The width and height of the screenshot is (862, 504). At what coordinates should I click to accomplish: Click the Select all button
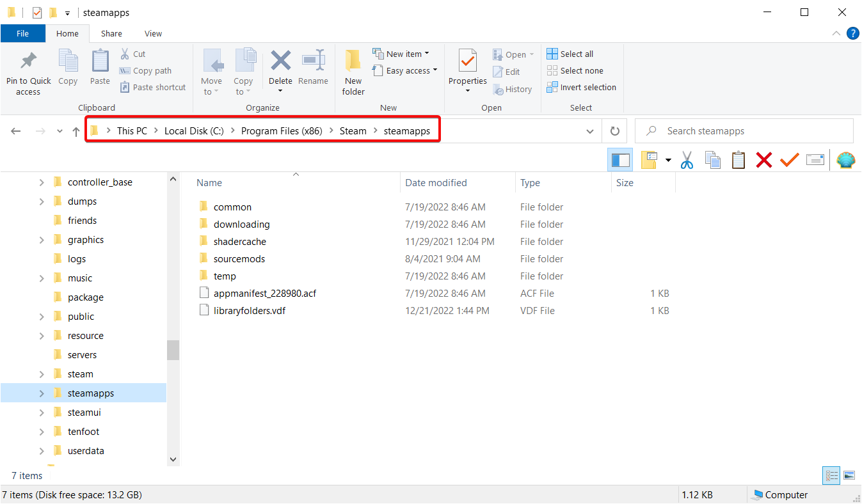570,54
